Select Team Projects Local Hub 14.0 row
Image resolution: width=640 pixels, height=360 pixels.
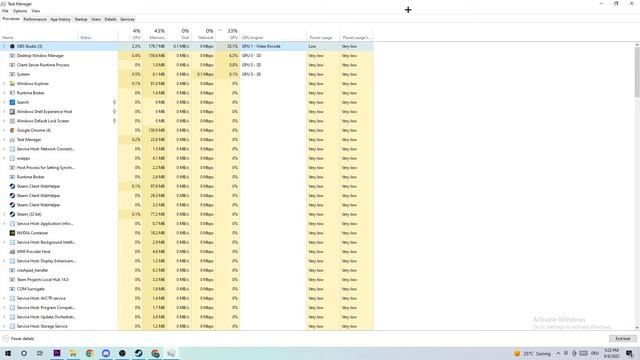pyautogui.click(x=187, y=280)
